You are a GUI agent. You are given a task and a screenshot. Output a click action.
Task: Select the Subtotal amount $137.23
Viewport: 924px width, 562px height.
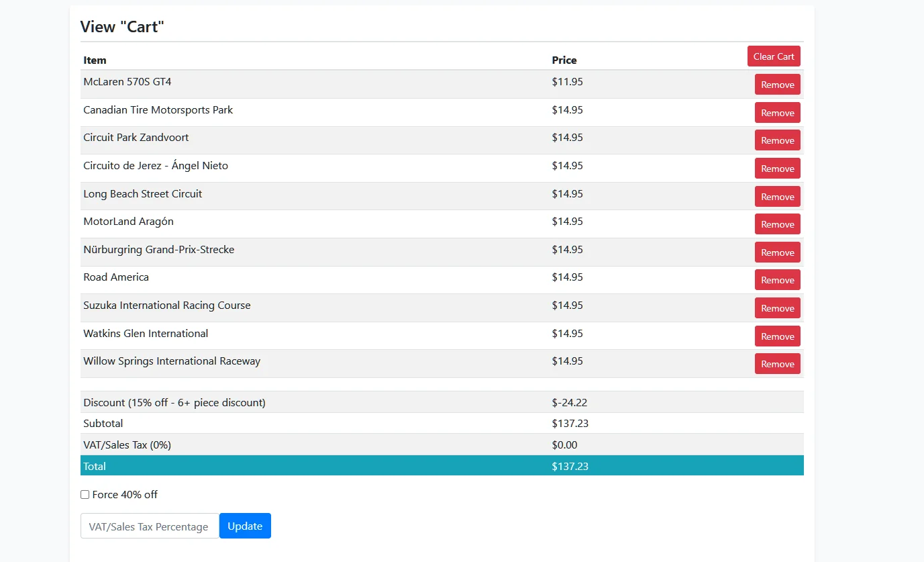(x=570, y=424)
